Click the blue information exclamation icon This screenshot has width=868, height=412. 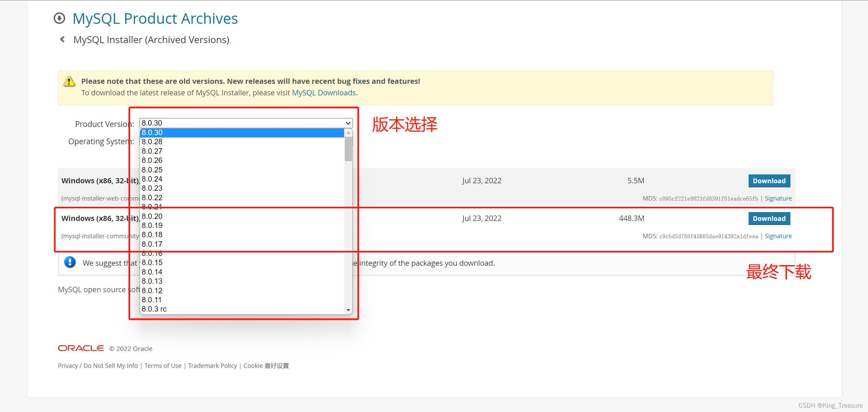tap(70, 262)
